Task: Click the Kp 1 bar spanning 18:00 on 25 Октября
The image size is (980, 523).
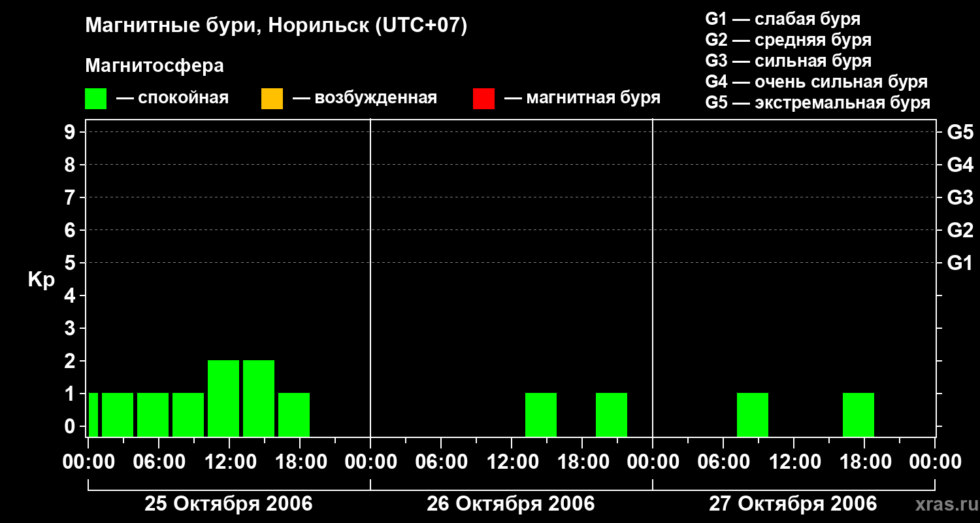Action: tap(294, 414)
